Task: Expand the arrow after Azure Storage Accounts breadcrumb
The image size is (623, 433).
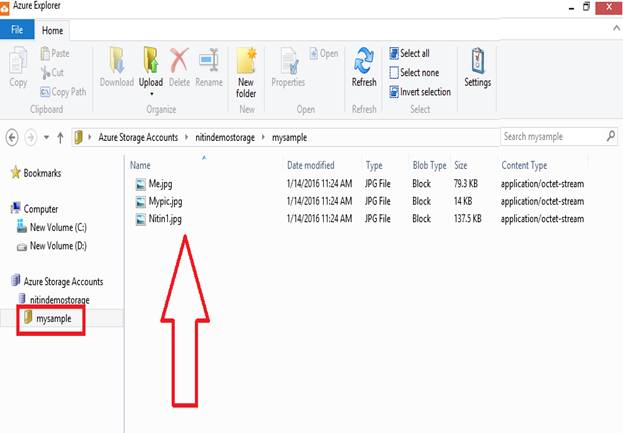Action: pos(186,137)
